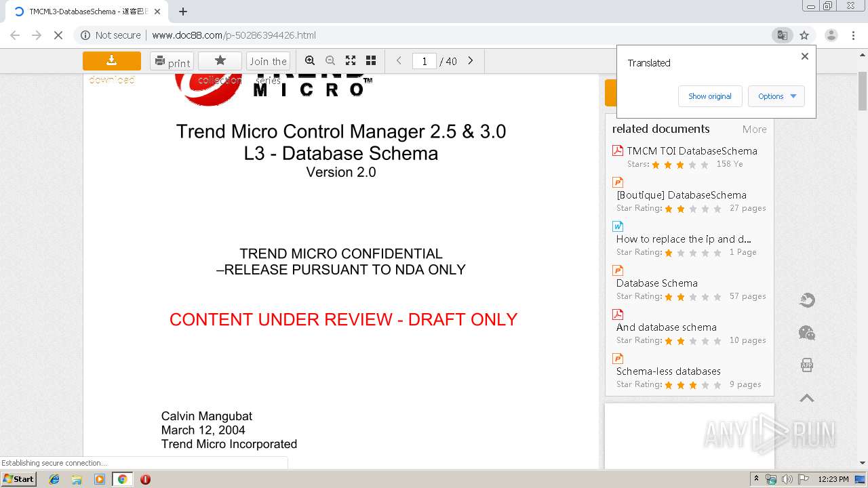
Task: Click the taskbar clock 12:23 PM
Action: (833, 479)
